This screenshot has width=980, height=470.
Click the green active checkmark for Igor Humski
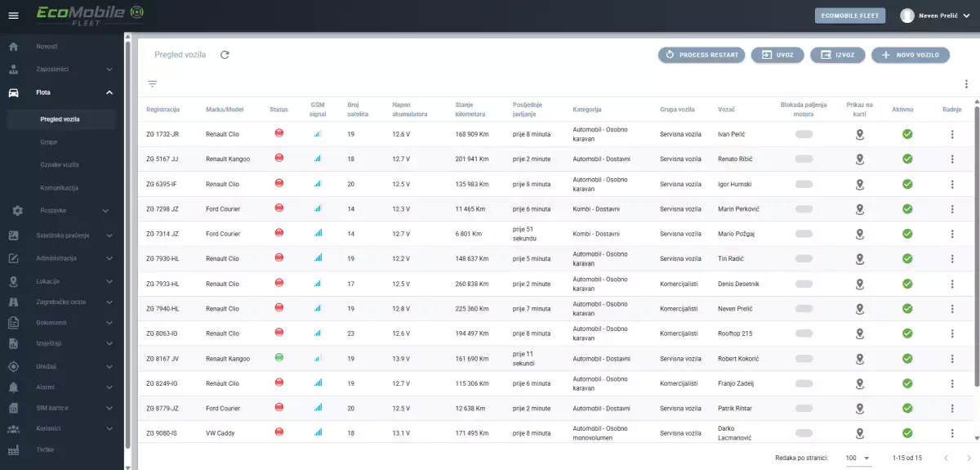907,184
